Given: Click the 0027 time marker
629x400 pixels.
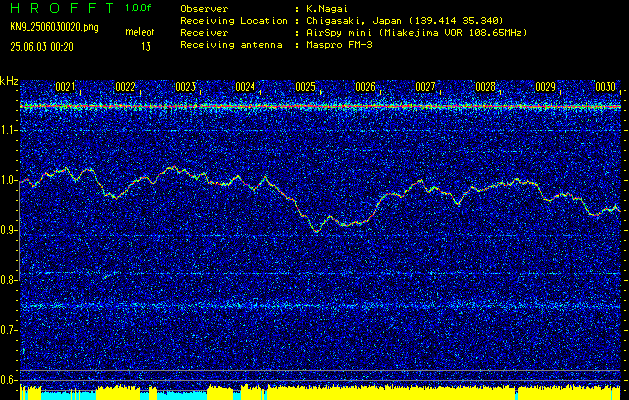Looking at the screenshot, I should pos(425,87).
